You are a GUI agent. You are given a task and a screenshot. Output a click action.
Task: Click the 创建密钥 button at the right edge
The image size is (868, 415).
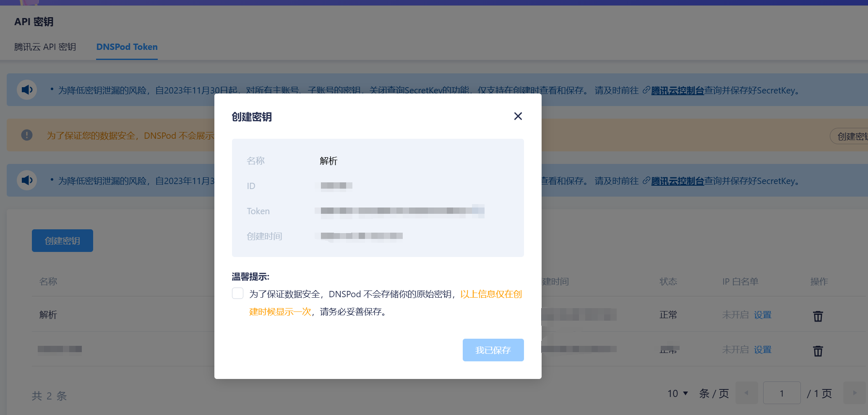[852, 136]
